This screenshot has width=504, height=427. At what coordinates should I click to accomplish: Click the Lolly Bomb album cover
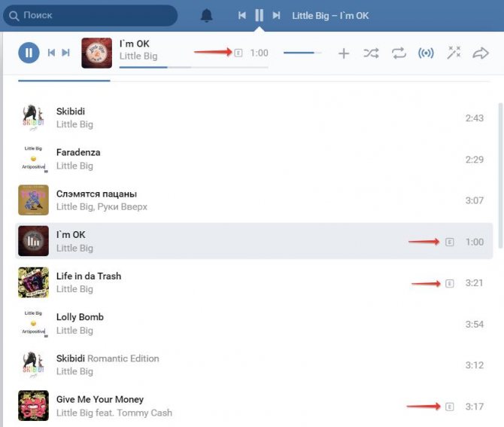33,324
